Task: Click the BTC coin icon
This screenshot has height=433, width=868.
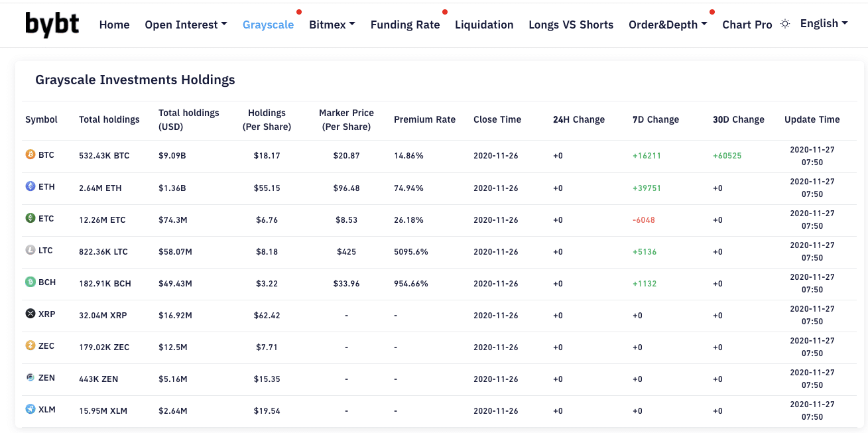Action: tap(30, 155)
